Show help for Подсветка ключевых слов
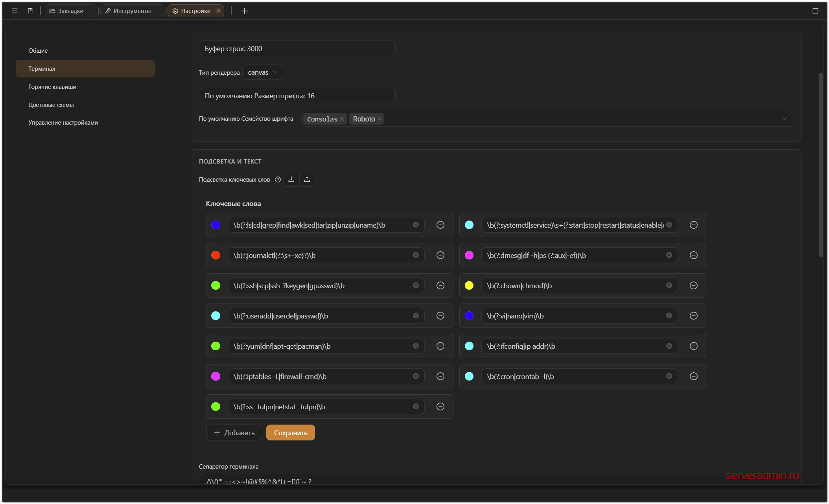This screenshot has height=504, width=829. (278, 180)
